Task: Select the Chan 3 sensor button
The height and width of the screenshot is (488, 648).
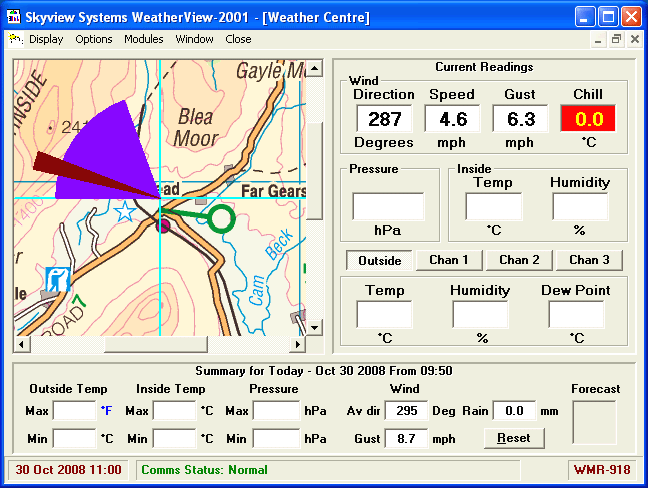Action: 589,260
